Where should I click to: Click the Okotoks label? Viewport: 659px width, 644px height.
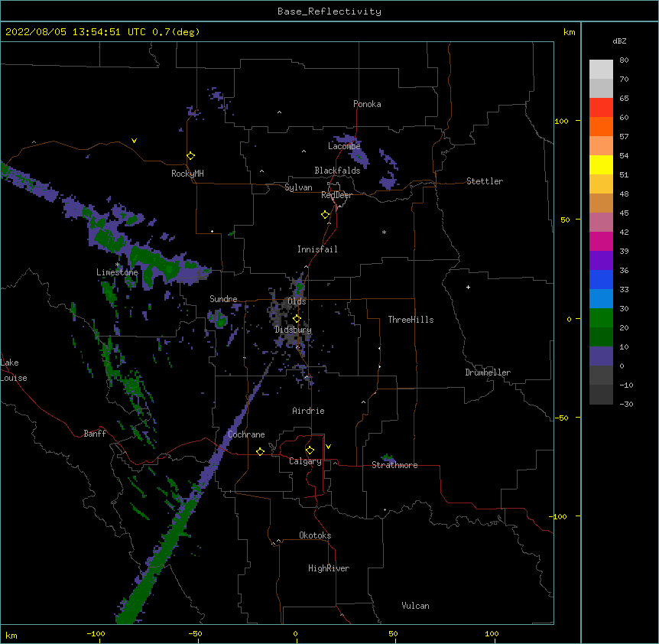pos(315,535)
